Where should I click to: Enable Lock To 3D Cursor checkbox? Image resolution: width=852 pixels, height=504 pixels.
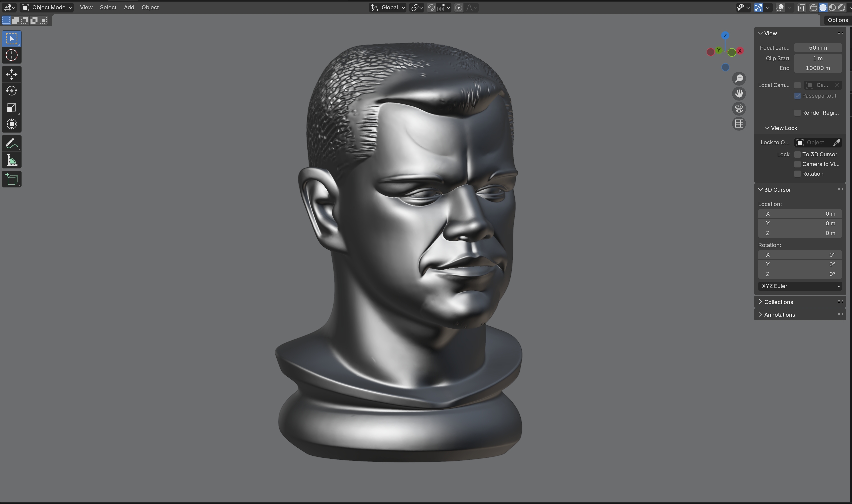[797, 155]
